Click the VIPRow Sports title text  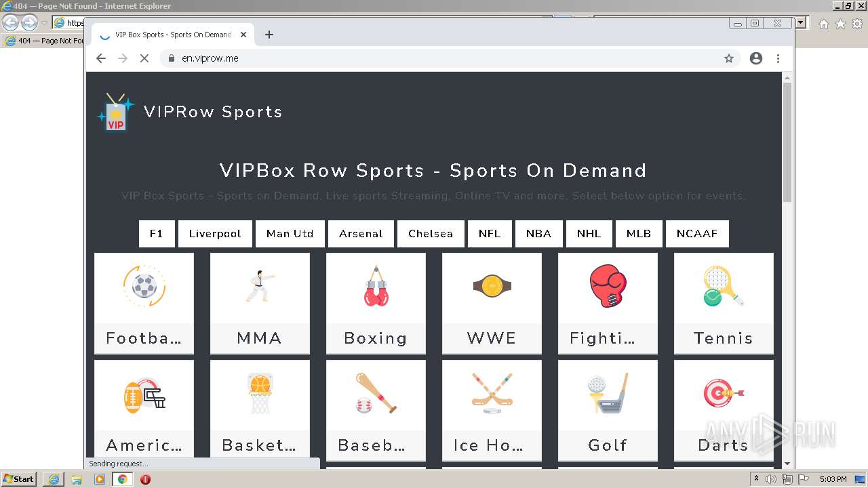tap(213, 112)
